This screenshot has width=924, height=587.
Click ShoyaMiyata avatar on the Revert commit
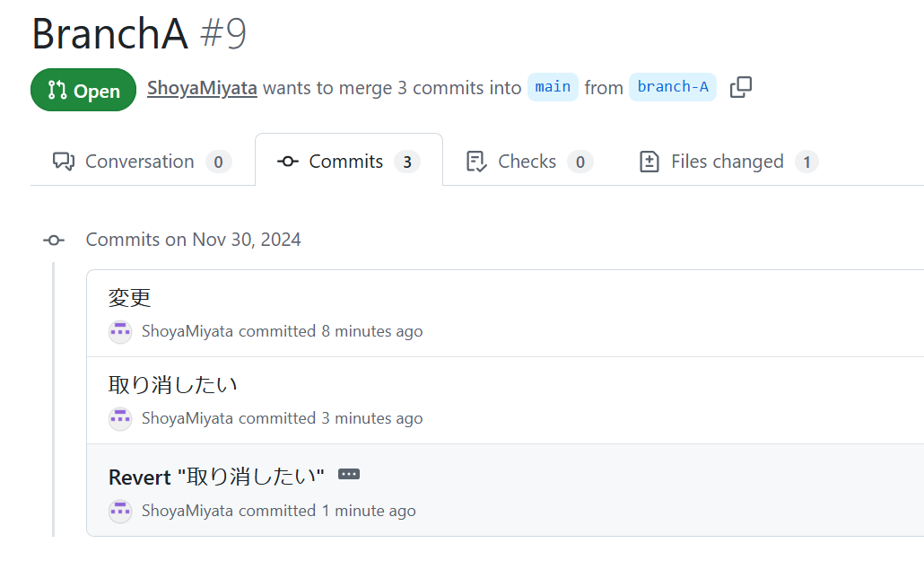(x=120, y=511)
